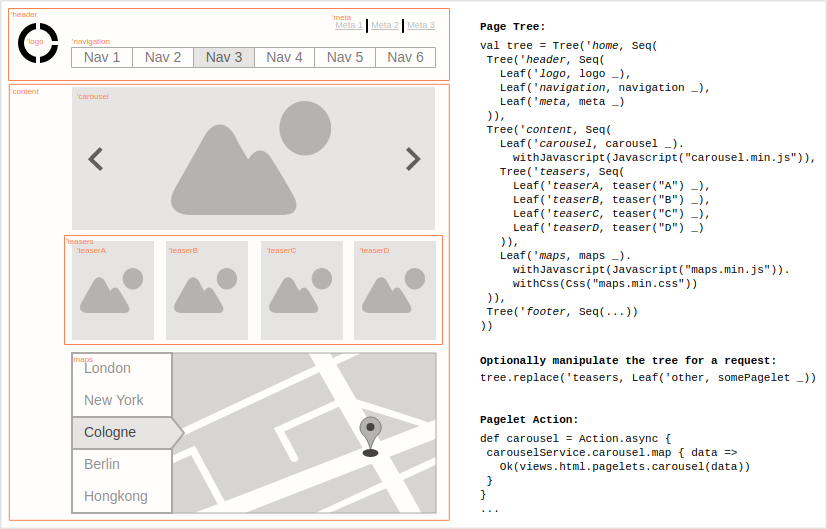Click the 'Pagelet Action:' heading
This screenshot has width=827, height=529.
click(x=529, y=420)
